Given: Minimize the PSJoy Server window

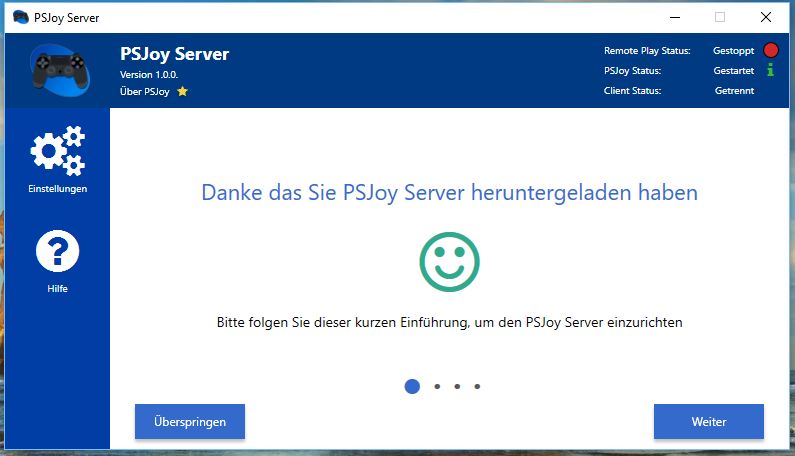Looking at the screenshot, I should (x=675, y=17).
